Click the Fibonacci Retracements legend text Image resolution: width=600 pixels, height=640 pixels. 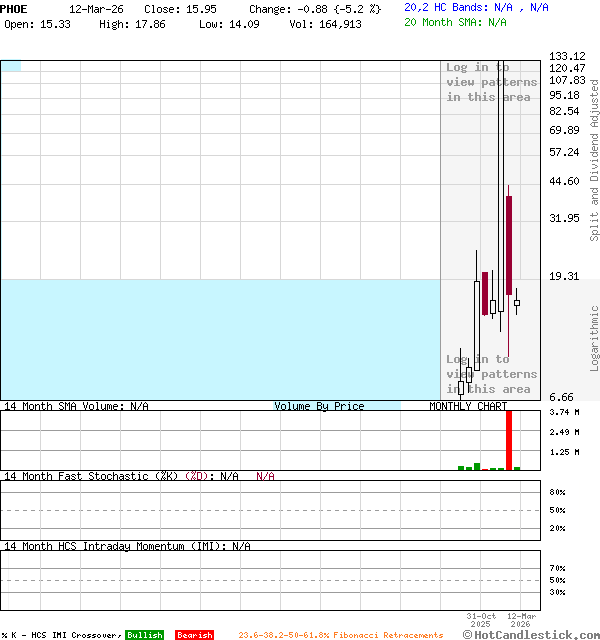(x=340, y=635)
